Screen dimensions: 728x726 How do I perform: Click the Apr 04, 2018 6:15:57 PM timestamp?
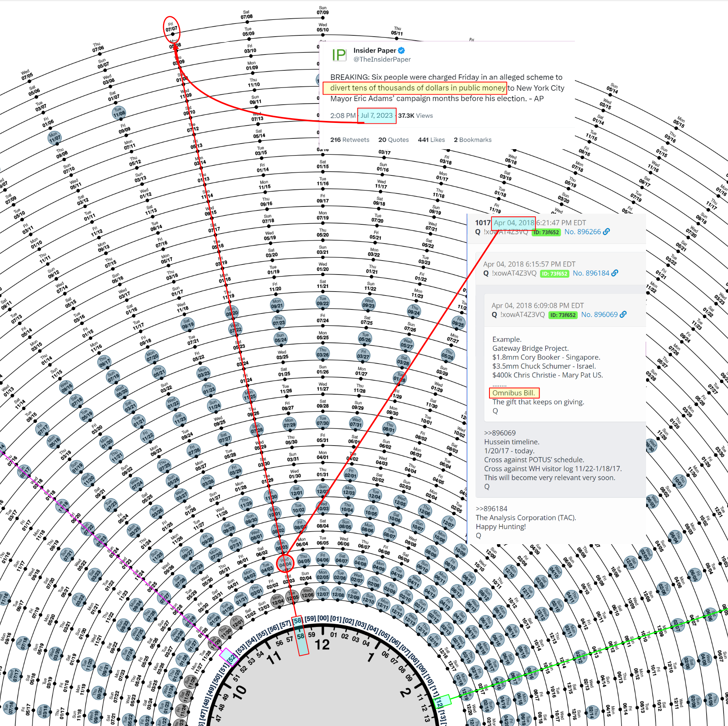coord(529,264)
